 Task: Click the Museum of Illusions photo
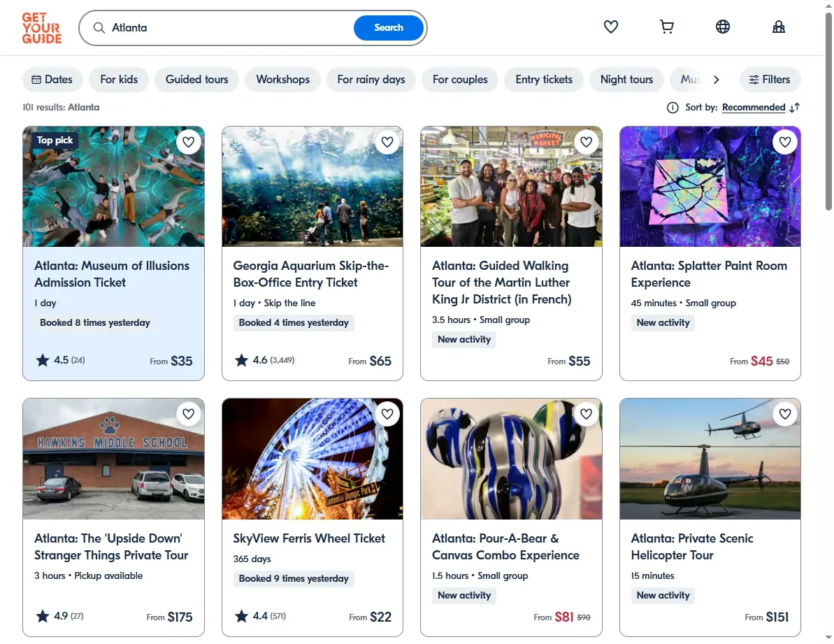click(x=113, y=187)
